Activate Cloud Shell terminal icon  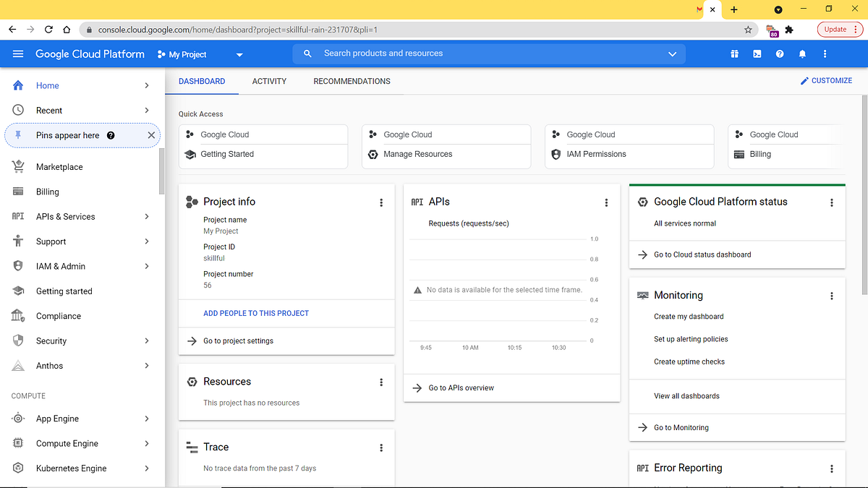click(757, 54)
